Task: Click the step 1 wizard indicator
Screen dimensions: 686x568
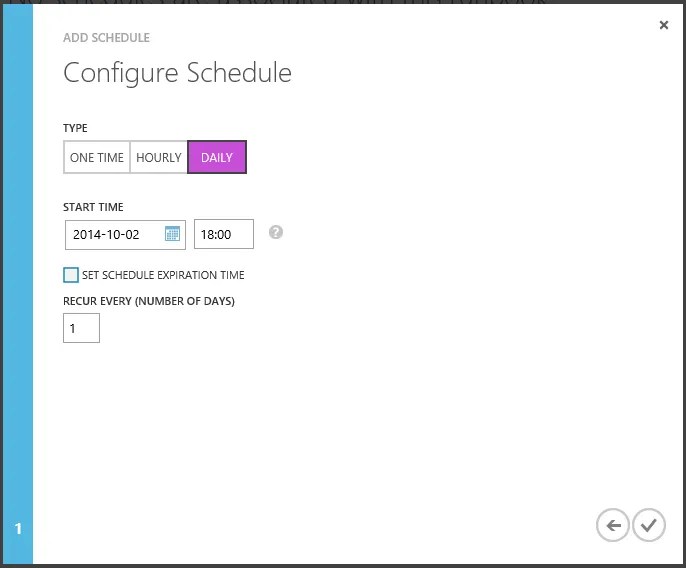Action: tap(18, 529)
